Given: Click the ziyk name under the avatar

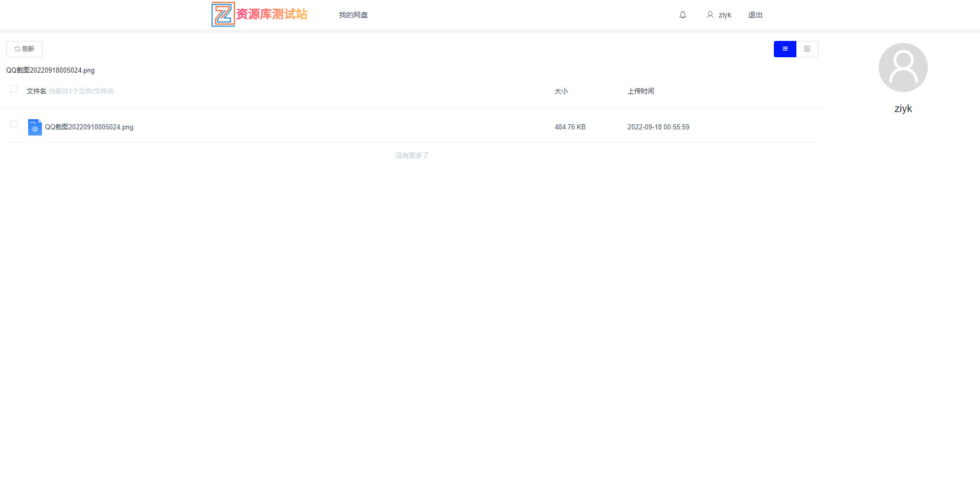Looking at the screenshot, I should coord(903,108).
